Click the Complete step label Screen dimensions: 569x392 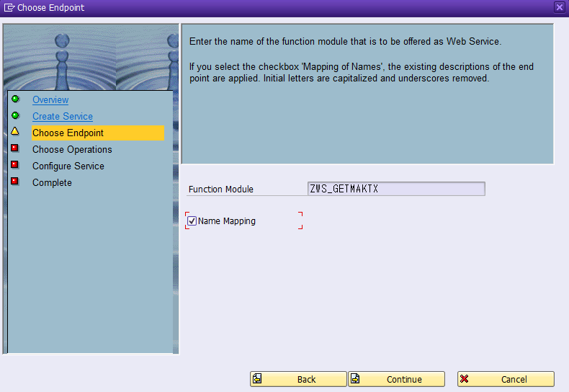[52, 182]
